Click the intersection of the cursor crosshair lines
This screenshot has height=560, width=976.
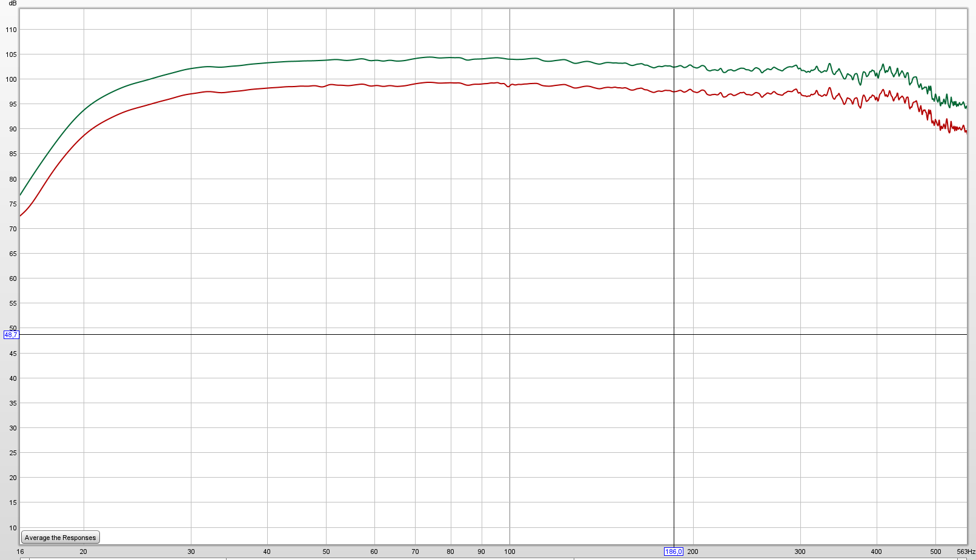point(674,335)
